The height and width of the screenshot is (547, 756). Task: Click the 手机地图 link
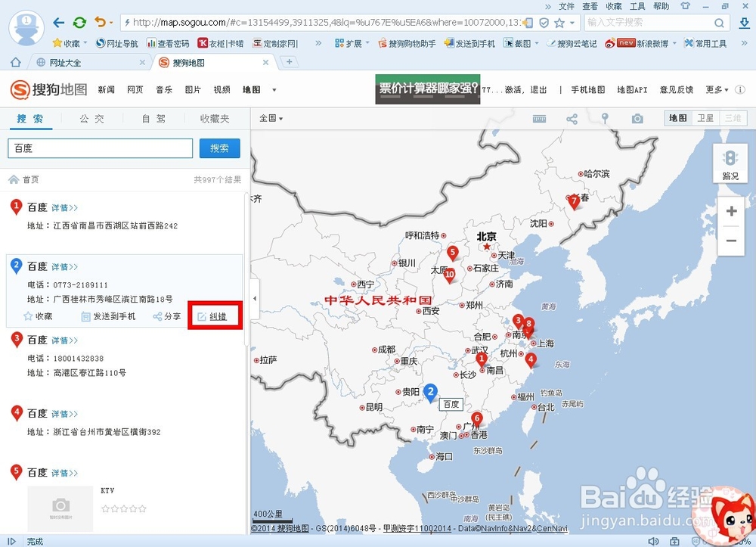click(x=587, y=90)
